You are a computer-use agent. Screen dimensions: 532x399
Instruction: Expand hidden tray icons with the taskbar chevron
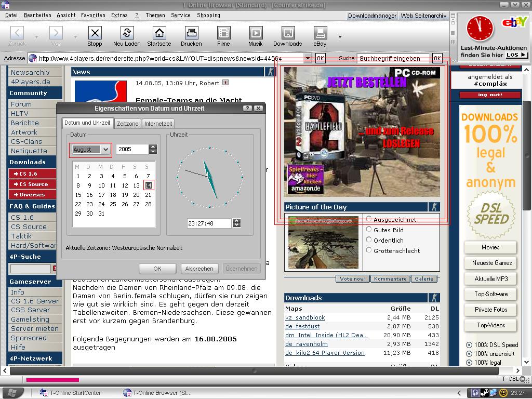point(459,393)
